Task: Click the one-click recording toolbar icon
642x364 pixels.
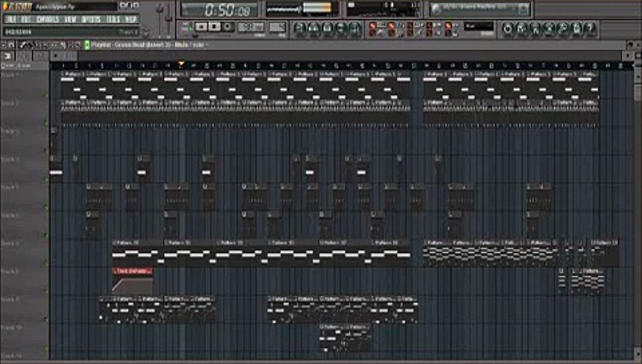Action: pos(563,29)
